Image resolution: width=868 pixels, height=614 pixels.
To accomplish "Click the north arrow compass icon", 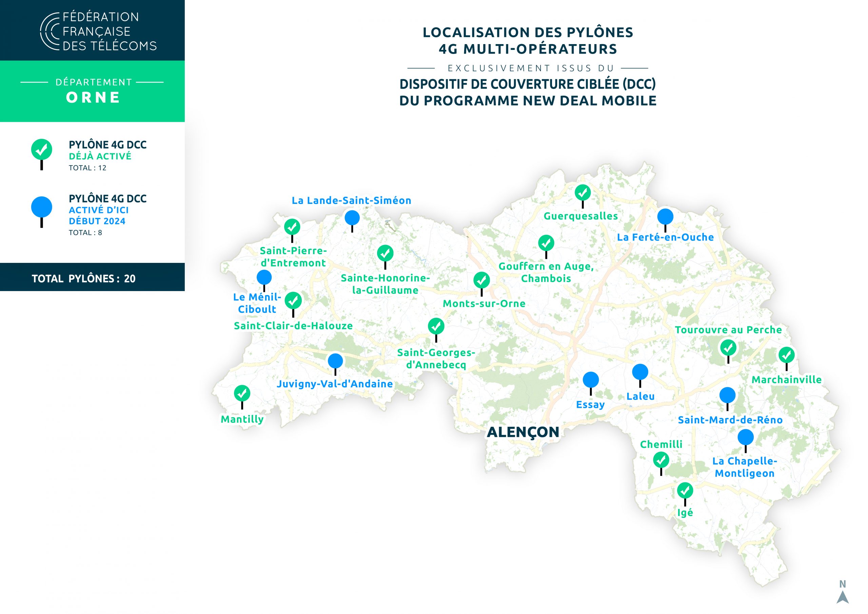I will 843,592.
